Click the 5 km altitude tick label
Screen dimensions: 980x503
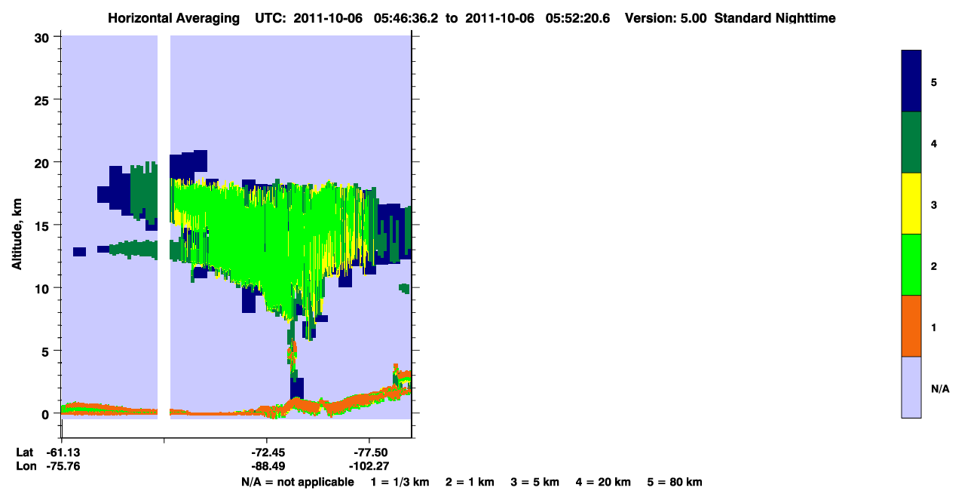point(46,351)
